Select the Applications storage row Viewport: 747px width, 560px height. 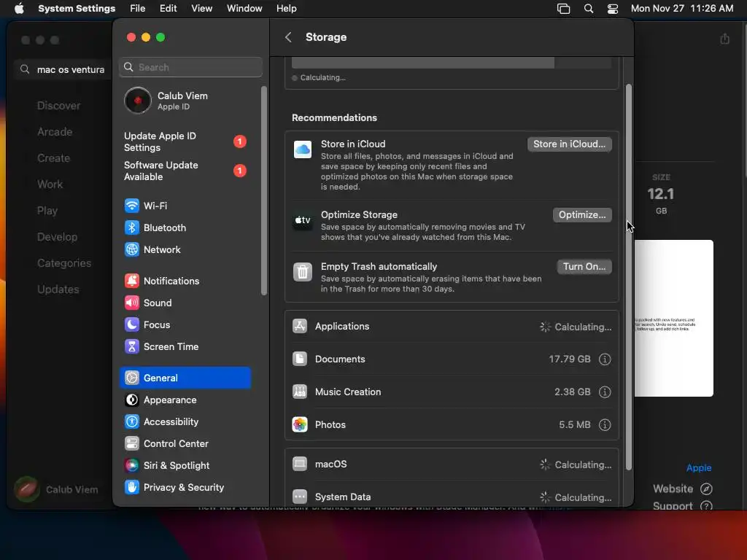coord(452,327)
